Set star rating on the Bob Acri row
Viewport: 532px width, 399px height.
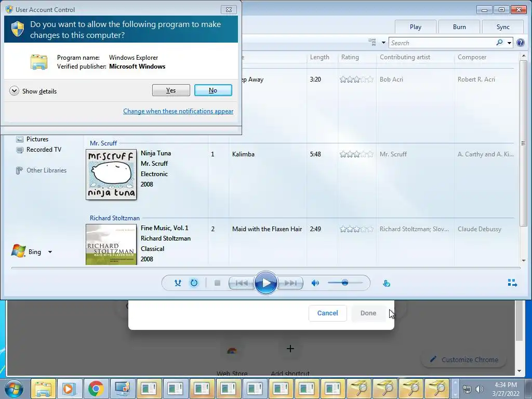click(x=356, y=79)
